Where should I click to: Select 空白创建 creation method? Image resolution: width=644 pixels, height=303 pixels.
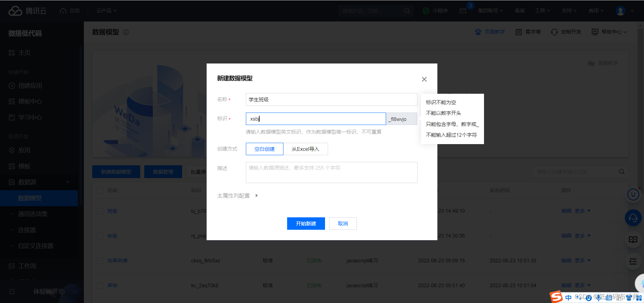pos(265,149)
